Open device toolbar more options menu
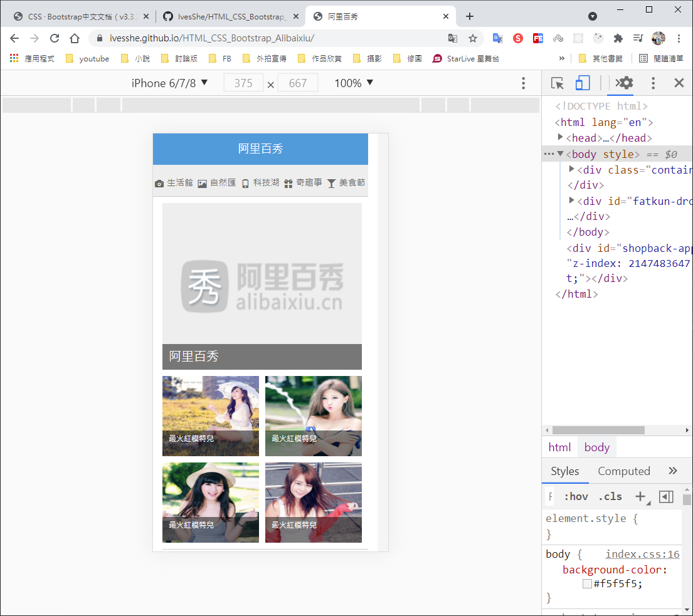 tap(523, 83)
